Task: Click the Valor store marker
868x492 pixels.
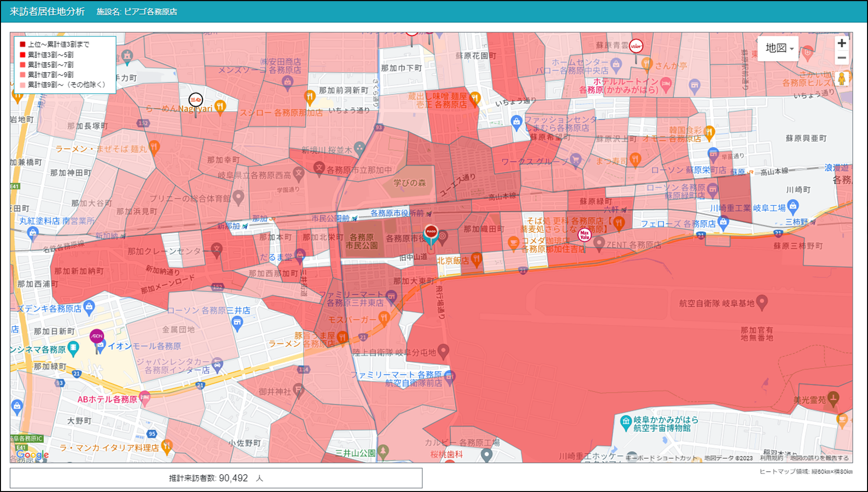Action: 636,46
